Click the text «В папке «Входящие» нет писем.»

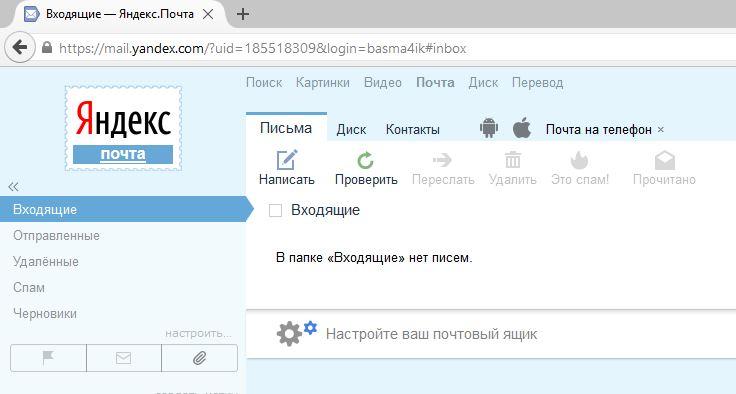(x=374, y=257)
